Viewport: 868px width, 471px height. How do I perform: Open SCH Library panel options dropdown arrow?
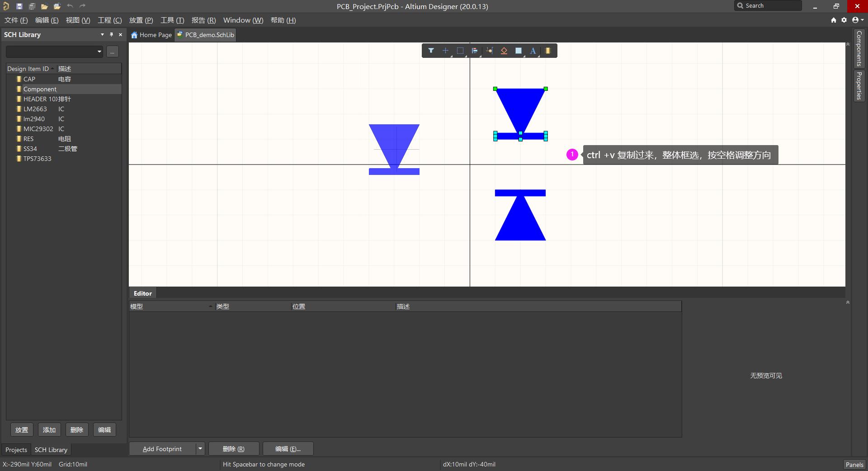(x=102, y=34)
